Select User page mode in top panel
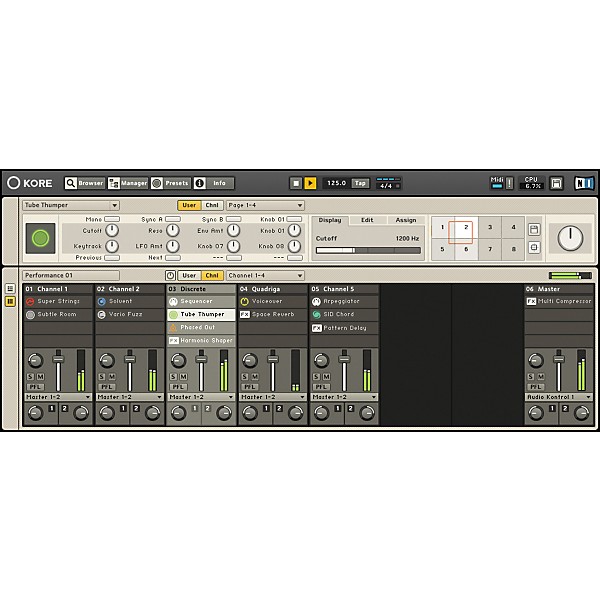Viewport: 600px width, 600px height. pyautogui.click(x=189, y=205)
